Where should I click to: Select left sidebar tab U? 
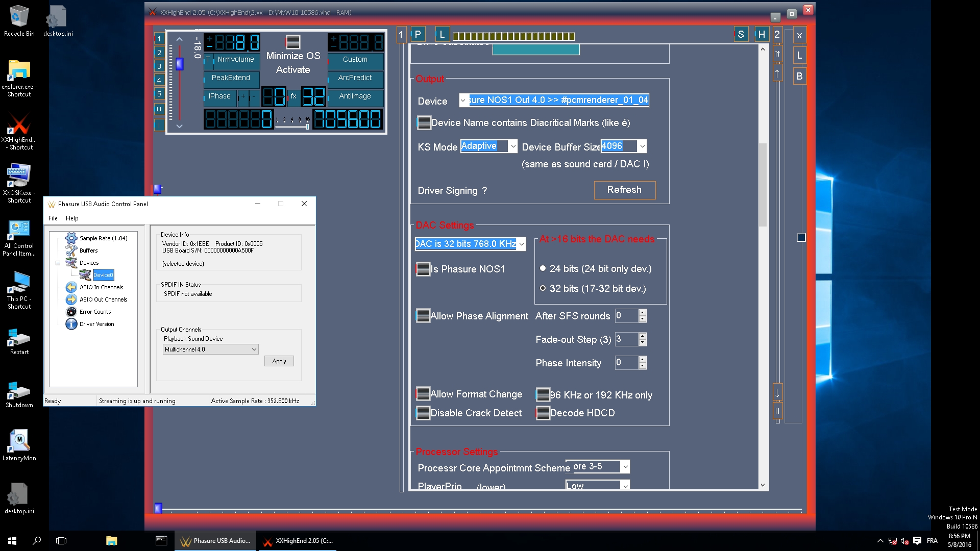coord(159,109)
